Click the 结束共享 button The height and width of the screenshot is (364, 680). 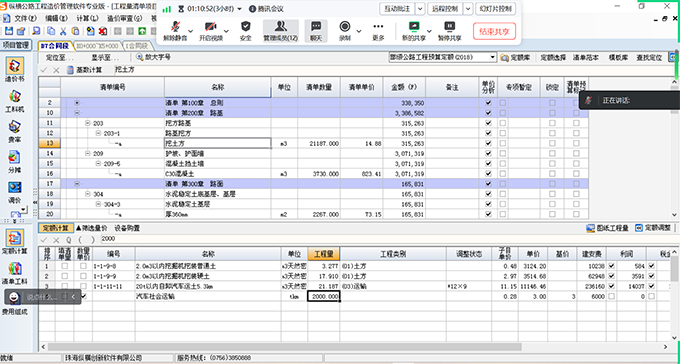pos(494,31)
